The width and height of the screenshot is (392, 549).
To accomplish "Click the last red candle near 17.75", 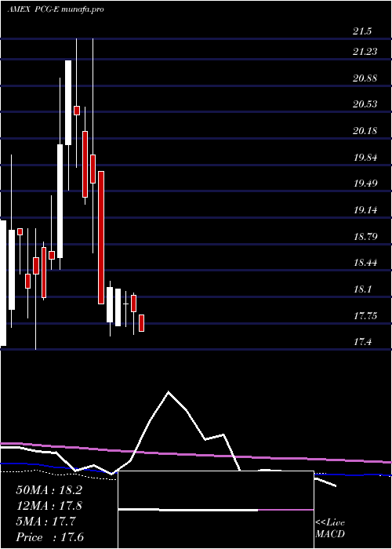I will [x=141, y=323].
